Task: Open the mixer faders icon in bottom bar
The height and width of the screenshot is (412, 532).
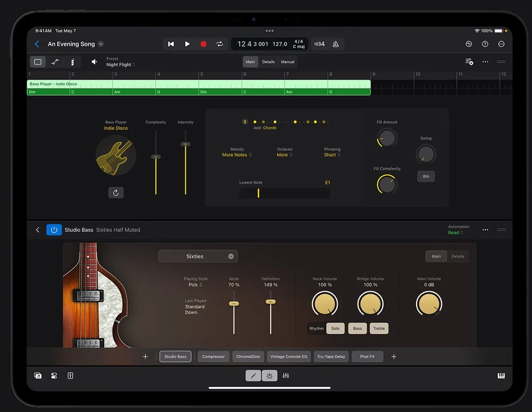Action: coord(286,376)
